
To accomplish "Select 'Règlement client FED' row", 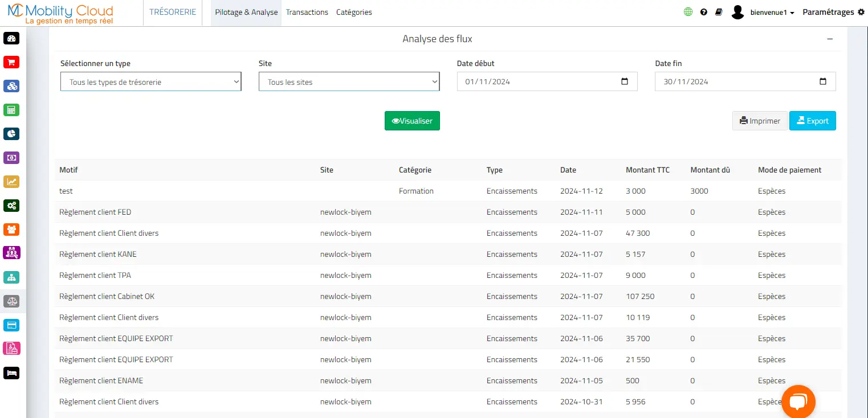I will tap(448, 212).
